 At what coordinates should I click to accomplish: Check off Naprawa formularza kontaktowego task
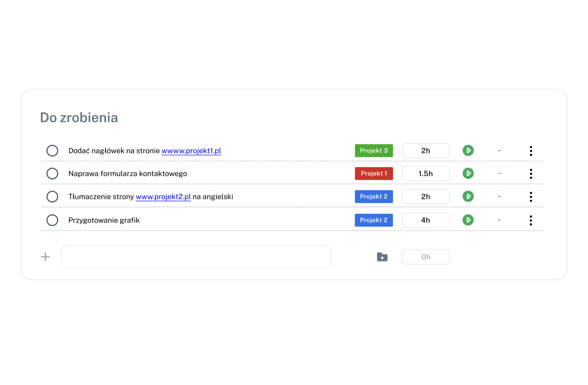pos(52,174)
